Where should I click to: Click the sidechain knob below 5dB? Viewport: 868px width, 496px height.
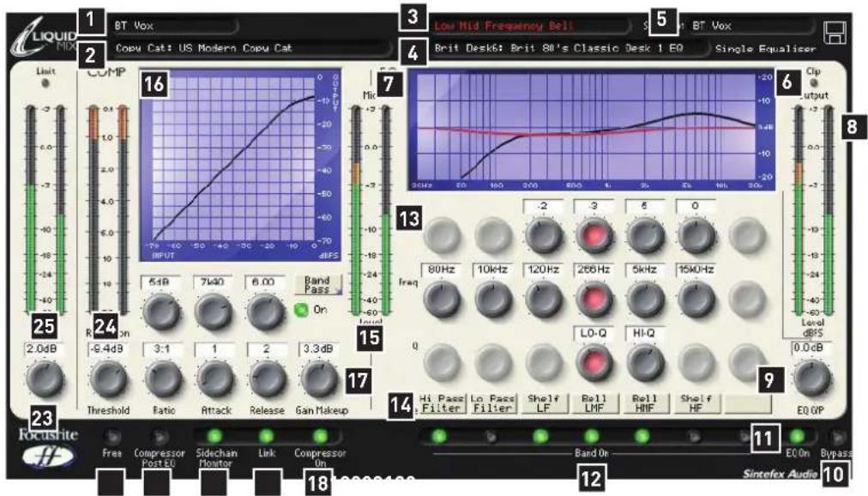(x=160, y=312)
